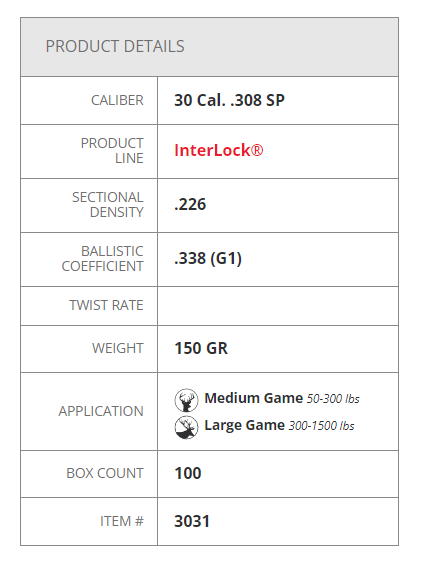This screenshot has width=423, height=568.
Task: Click the Product Line label cell
Action: click(89, 151)
